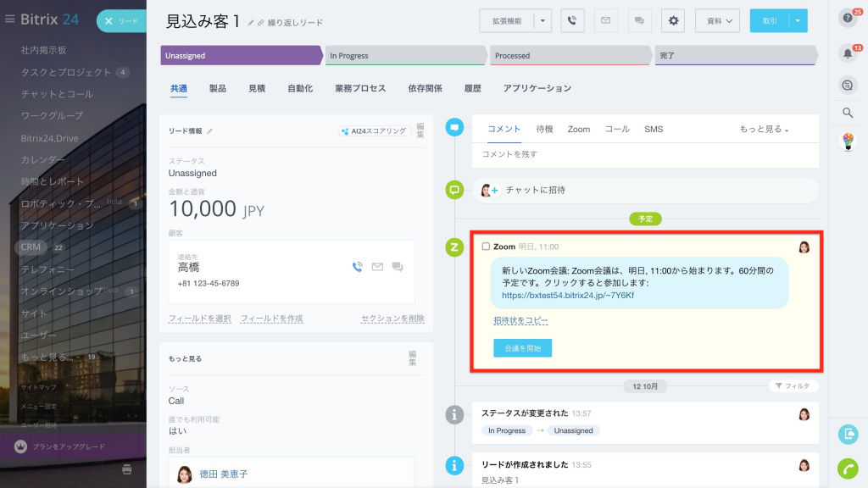The image size is (868, 488).
Task: Click the セクションを削除 link
Action: (x=392, y=319)
